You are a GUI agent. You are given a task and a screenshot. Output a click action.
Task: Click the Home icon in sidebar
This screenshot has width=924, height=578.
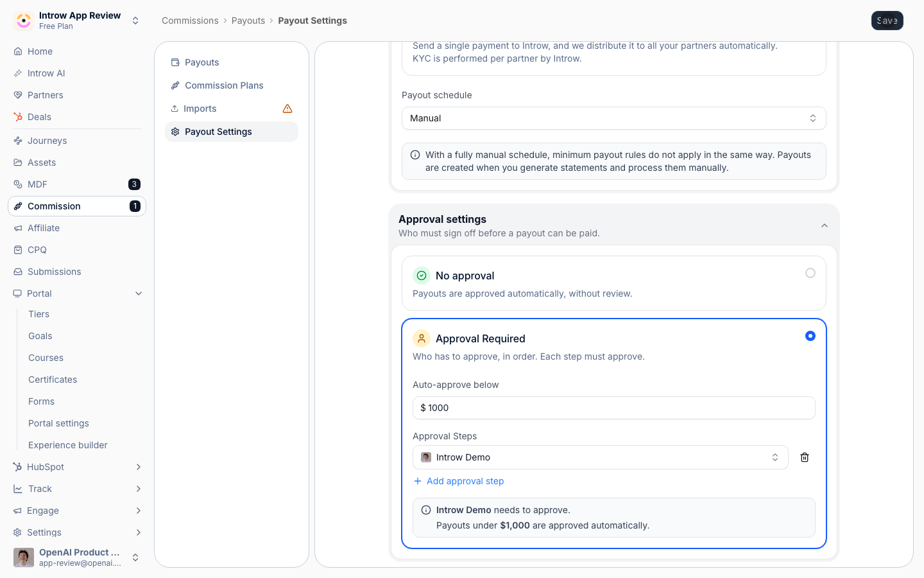(x=18, y=51)
